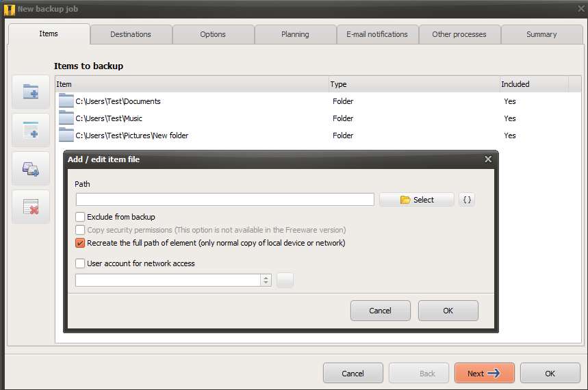Click the add network/FTP item icon
The image size is (588, 390).
(x=31, y=169)
